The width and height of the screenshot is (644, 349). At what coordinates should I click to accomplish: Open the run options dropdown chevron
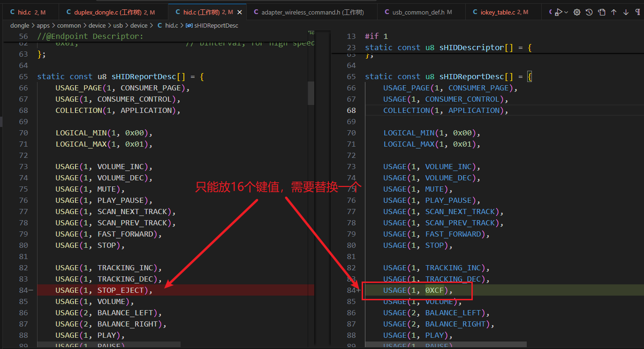(566, 12)
